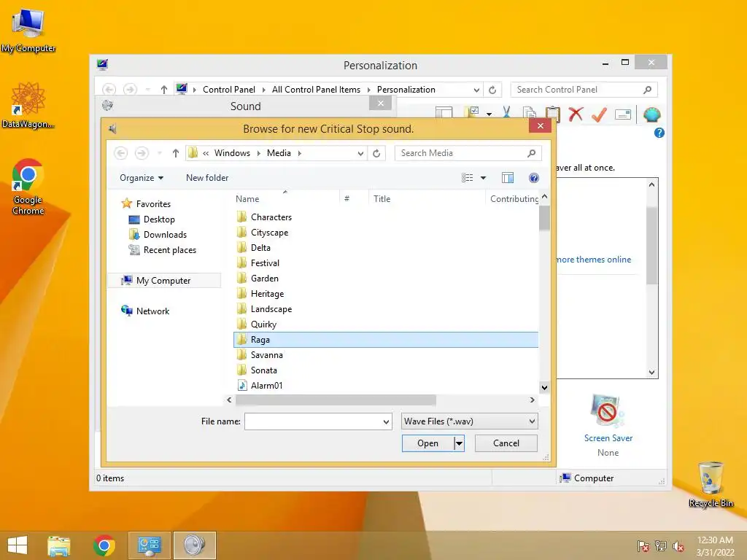
Task: Click the muted volume tray icon
Action: point(678,546)
